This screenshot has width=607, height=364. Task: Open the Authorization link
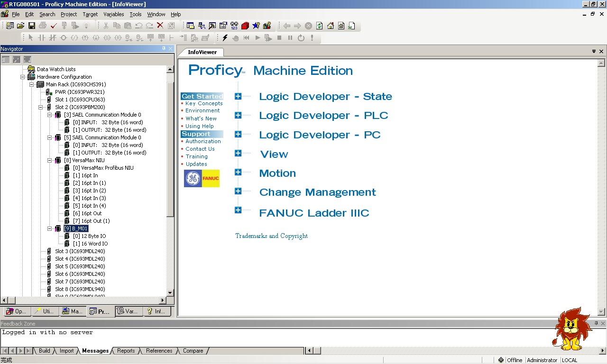(x=203, y=141)
